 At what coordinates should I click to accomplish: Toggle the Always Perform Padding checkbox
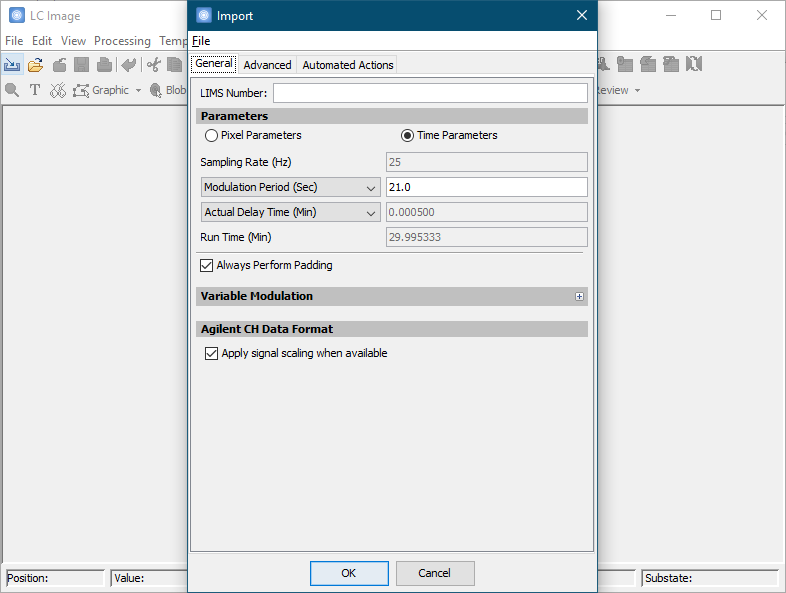pyautogui.click(x=206, y=265)
